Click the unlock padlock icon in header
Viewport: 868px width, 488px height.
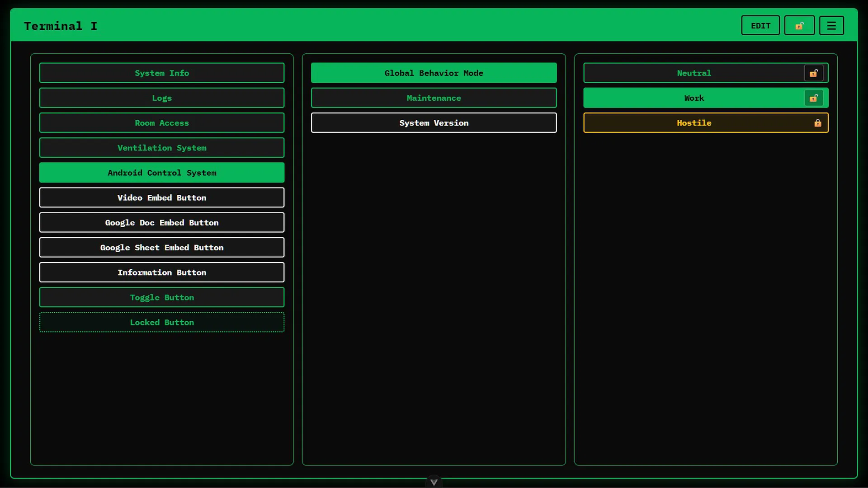point(799,26)
